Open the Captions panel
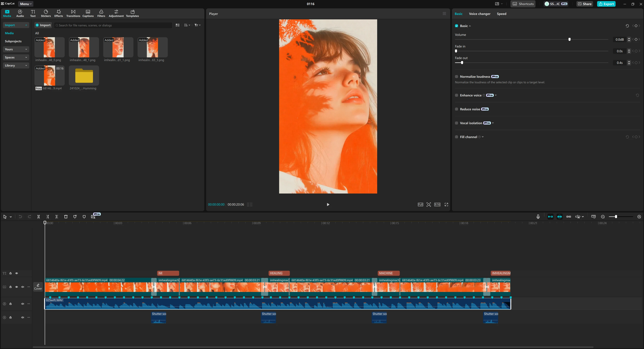644x349 pixels. click(x=88, y=13)
